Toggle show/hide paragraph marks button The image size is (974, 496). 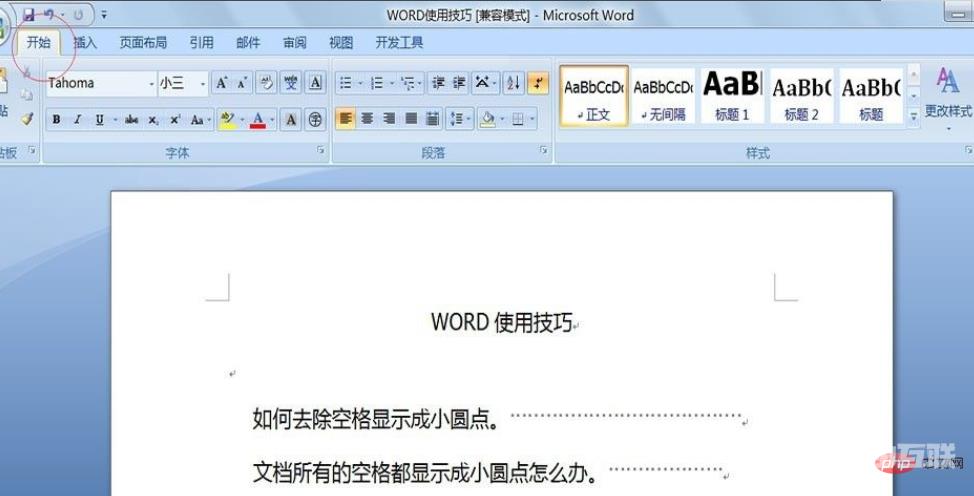click(538, 84)
